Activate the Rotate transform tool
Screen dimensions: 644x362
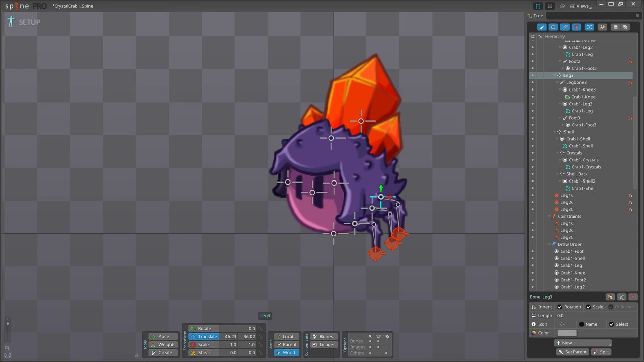(204, 329)
